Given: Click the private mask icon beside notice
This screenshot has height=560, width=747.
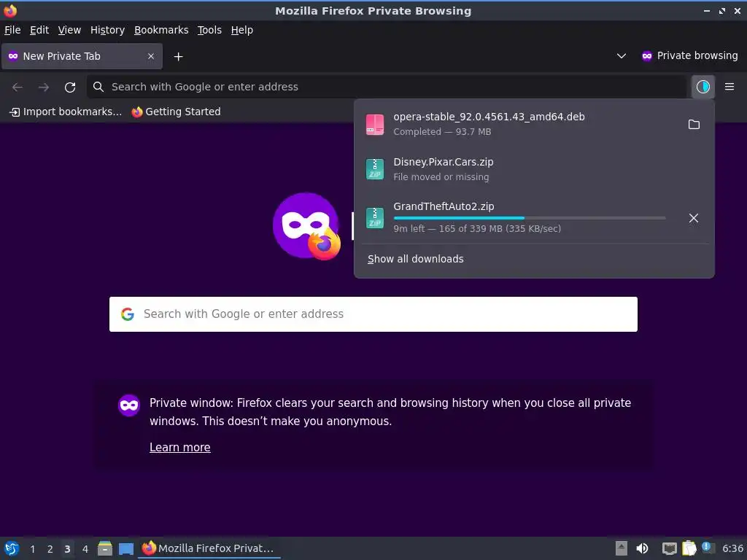Looking at the screenshot, I should pyautogui.click(x=129, y=405).
